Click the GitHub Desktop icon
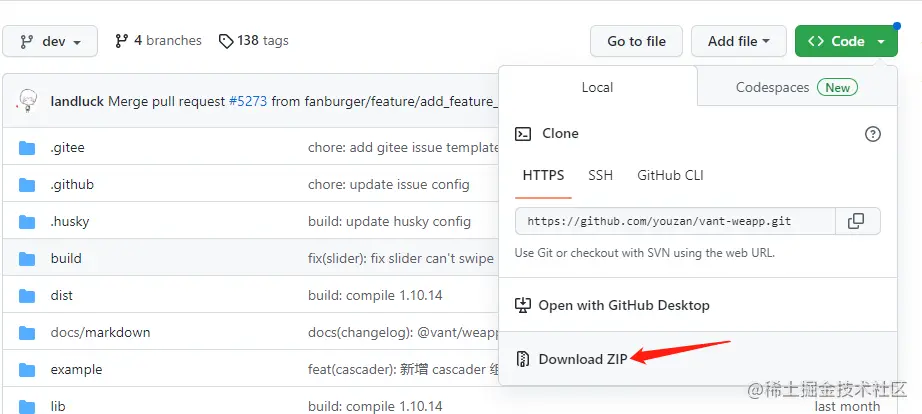The height and width of the screenshot is (414, 922). coord(523,305)
